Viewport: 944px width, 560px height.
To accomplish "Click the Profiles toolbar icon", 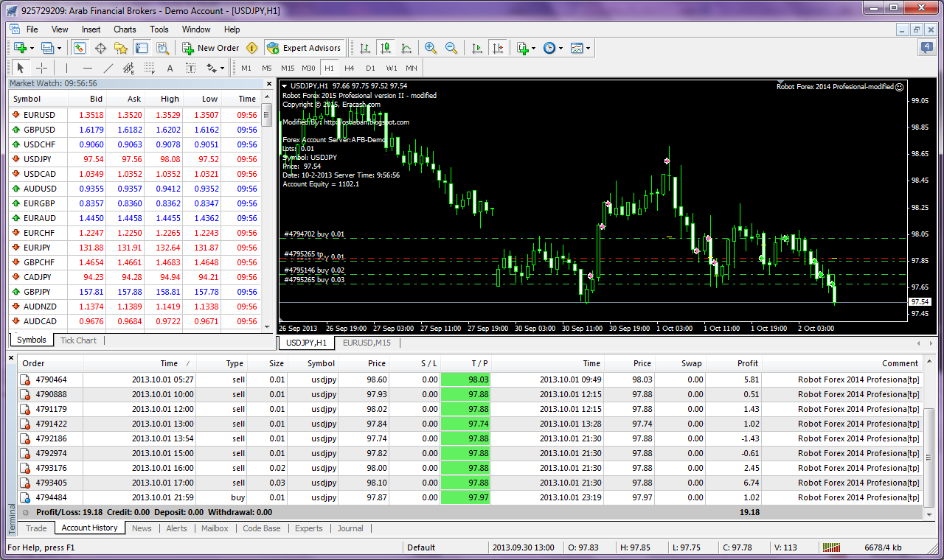I will [48, 48].
